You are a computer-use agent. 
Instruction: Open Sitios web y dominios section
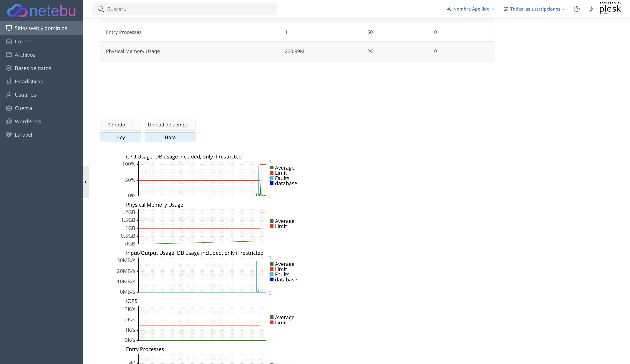42,28
